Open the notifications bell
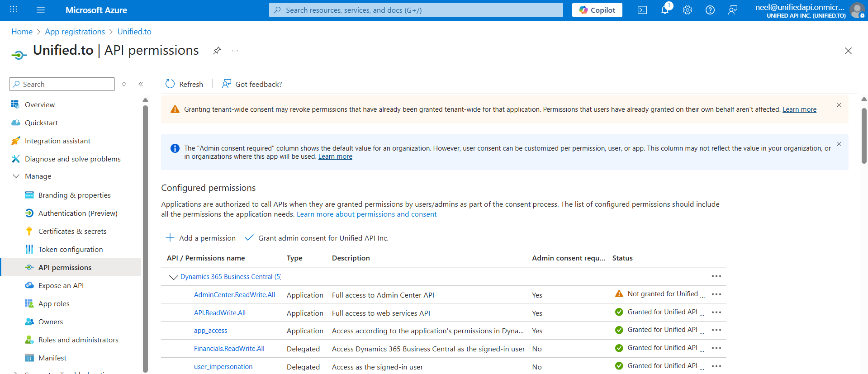The width and height of the screenshot is (868, 374). (x=664, y=10)
